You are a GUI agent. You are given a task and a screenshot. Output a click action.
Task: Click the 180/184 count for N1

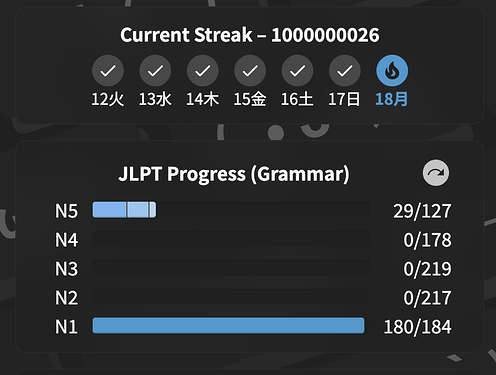click(417, 327)
